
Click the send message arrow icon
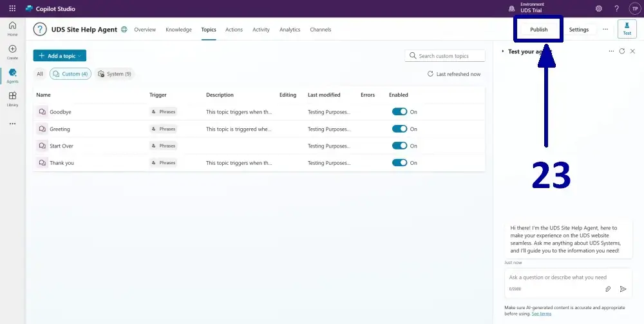click(x=623, y=289)
